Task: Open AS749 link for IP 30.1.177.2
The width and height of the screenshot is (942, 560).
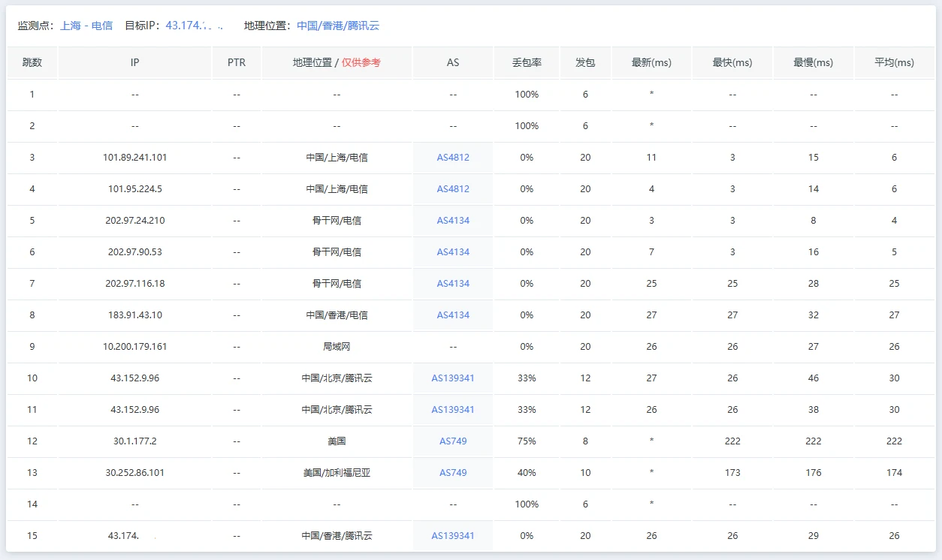Action: (x=453, y=441)
